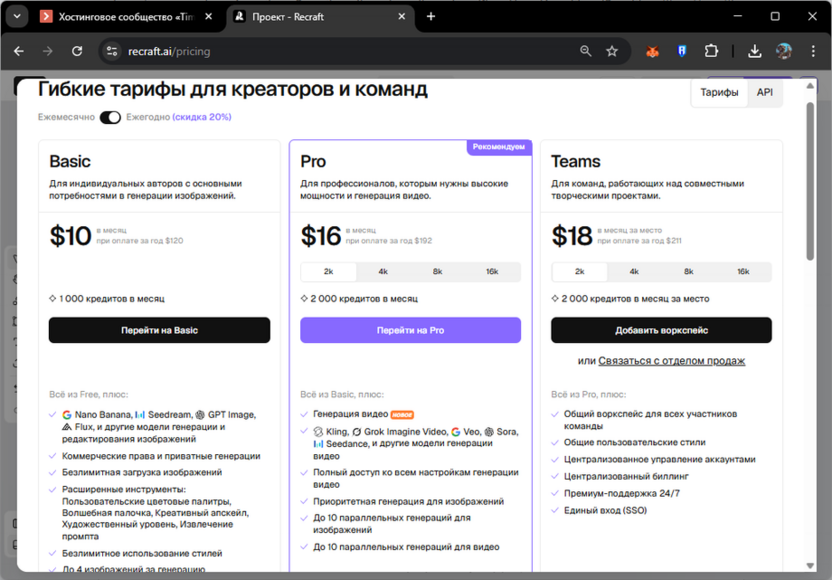Open the Chrome three-dot menu
This screenshot has height=580, width=832.
(813, 51)
